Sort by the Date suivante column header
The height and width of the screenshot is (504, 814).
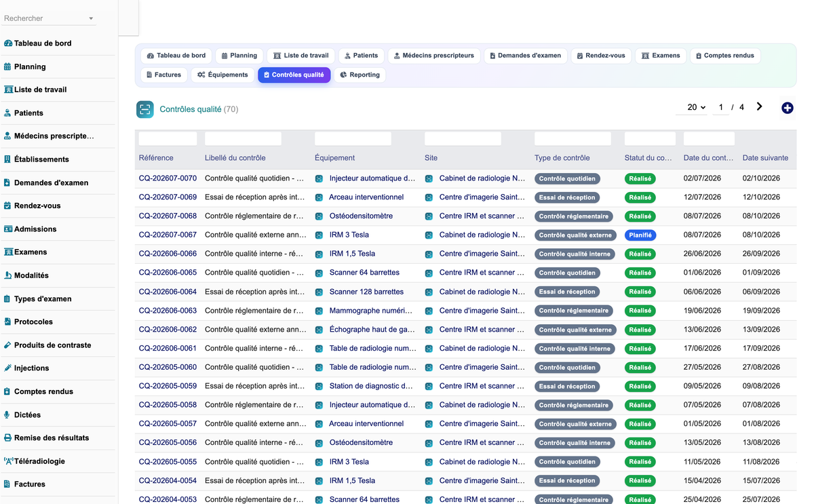(x=765, y=158)
